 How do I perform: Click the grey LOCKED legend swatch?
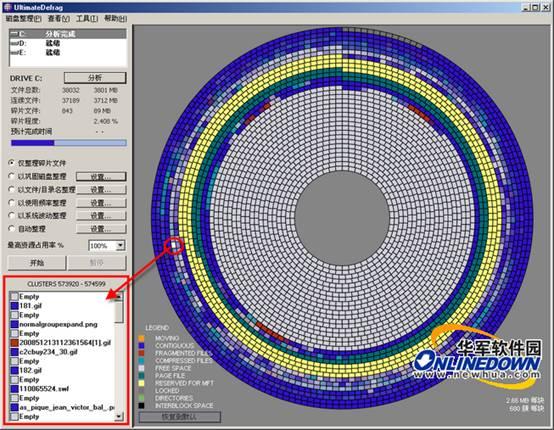(141, 390)
